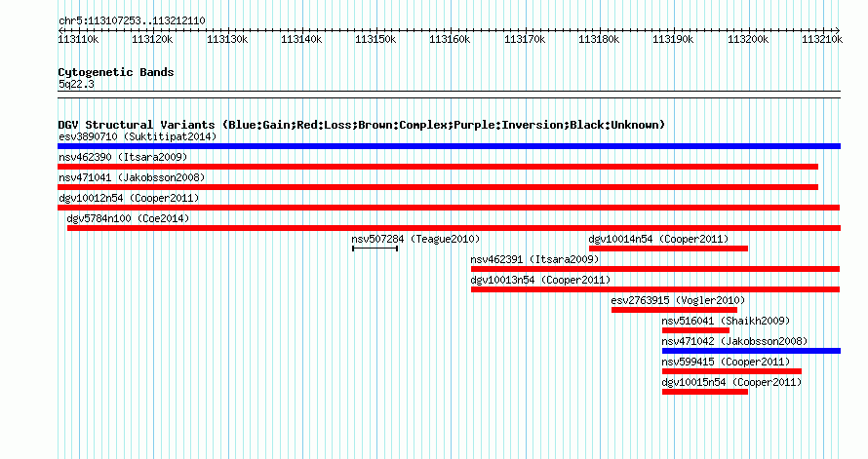Open dgv10012n54 (Cooper2011) label
Image resolution: width=868 pixels, height=459 pixels.
pos(129,198)
